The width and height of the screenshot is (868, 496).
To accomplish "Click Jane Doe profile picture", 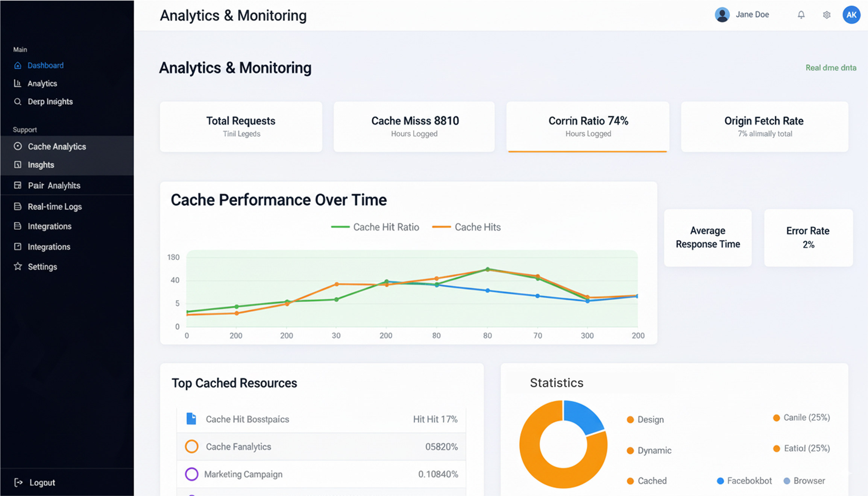I will pos(722,15).
